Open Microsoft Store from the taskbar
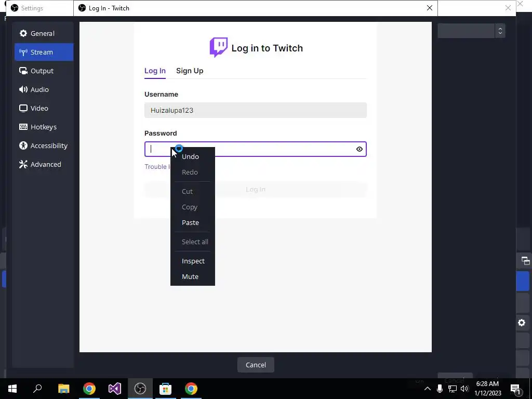The width and height of the screenshot is (532, 399). click(x=166, y=389)
